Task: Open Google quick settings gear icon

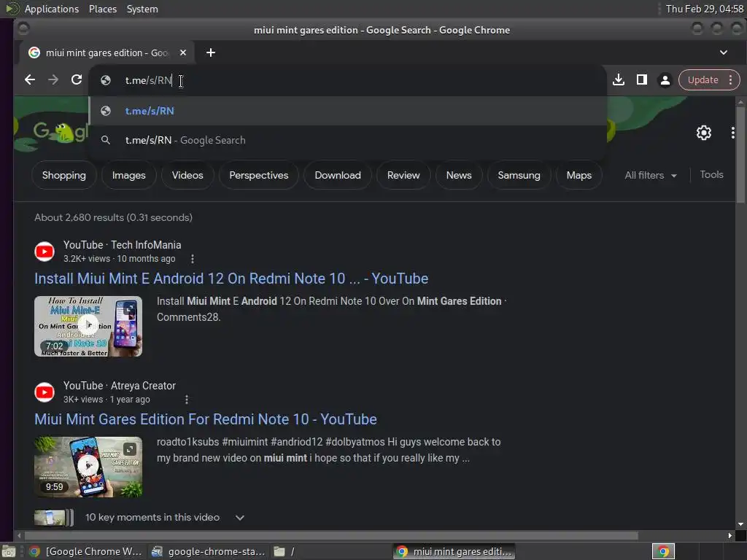Action: (x=704, y=133)
